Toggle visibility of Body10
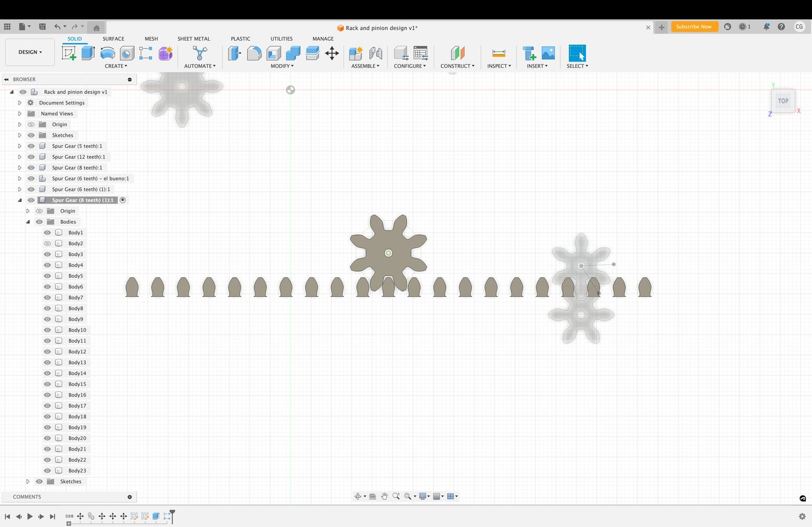Image resolution: width=812 pixels, height=527 pixels. click(48, 330)
